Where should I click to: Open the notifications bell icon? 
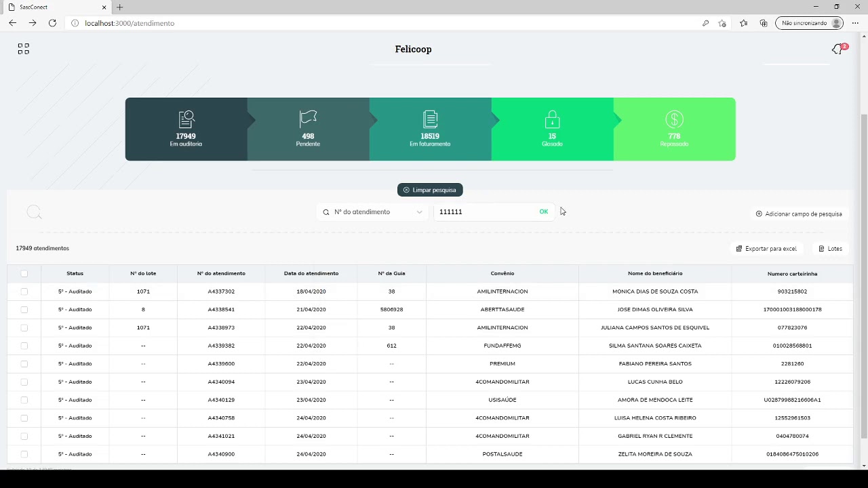pyautogui.click(x=837, y=49)
